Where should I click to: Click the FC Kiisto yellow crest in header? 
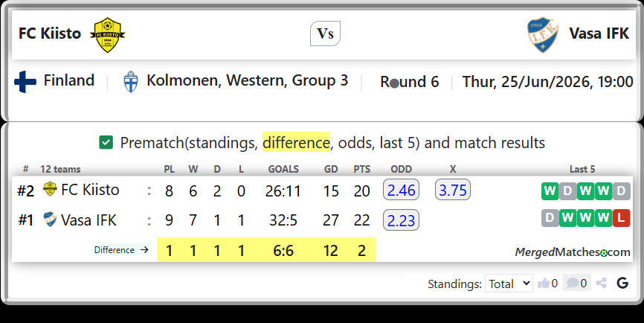[108, 34]
